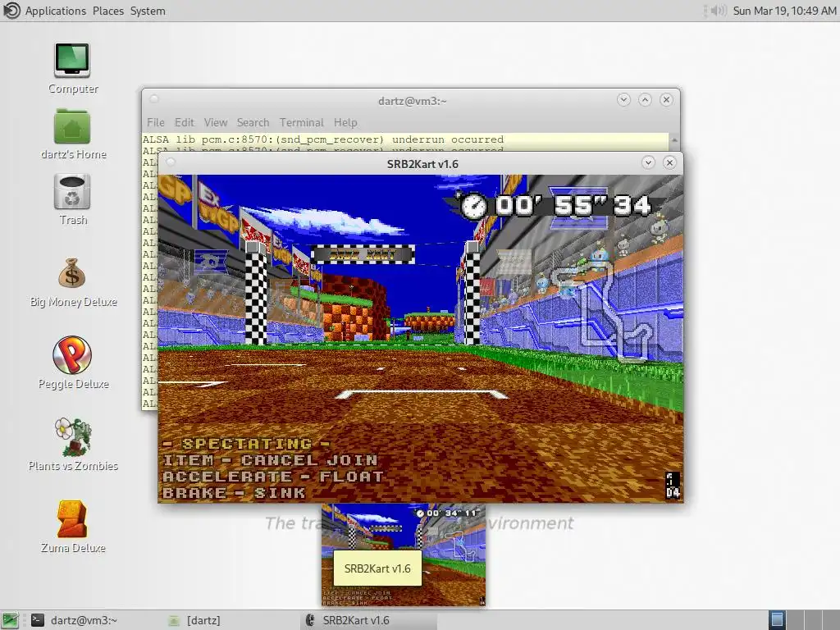Click the show desktop icon in bottom panel
The width and height of the screenshot is (840, 630).
pyautogui.click(x=10, y=620)
